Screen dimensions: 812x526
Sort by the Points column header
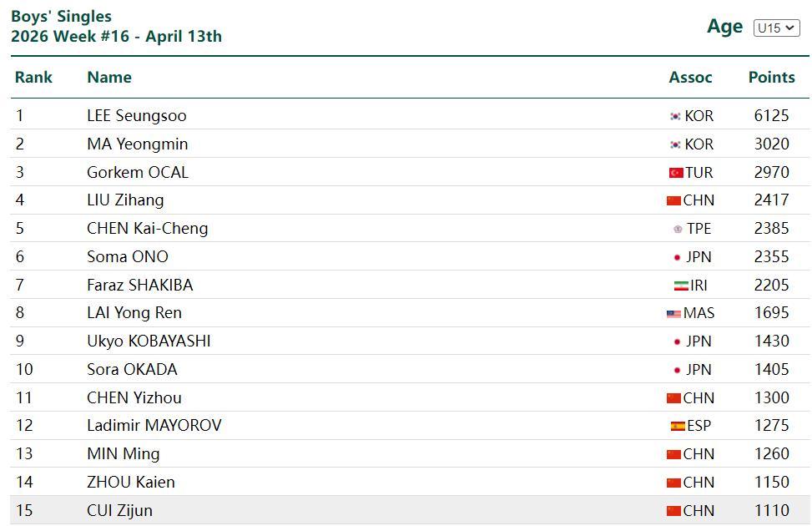tap(771, 78)
